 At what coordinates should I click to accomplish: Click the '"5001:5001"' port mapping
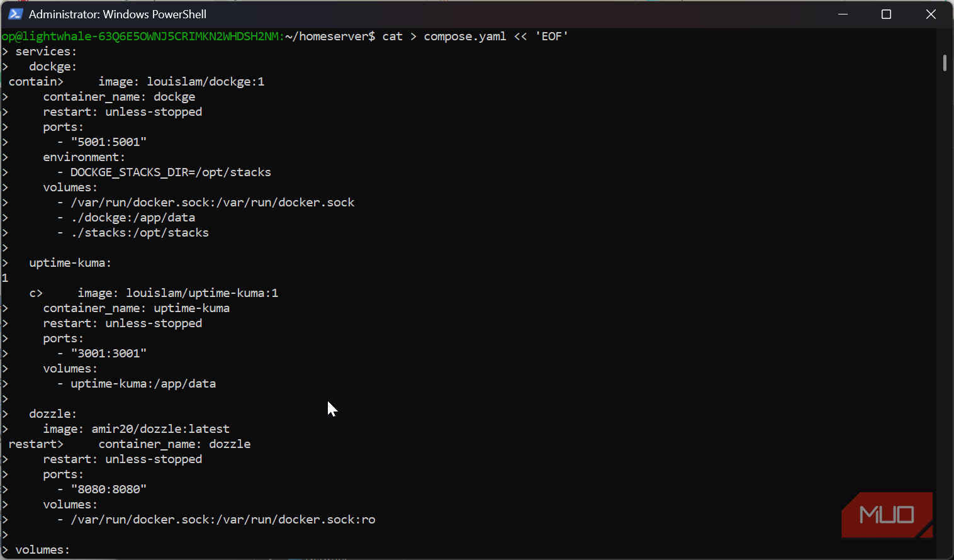tap(108, 142)
